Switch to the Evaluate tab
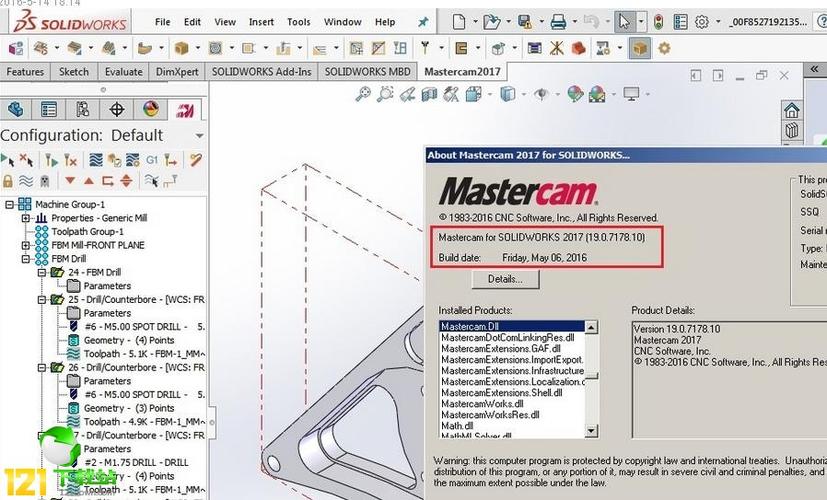Viewport: 827px width, 500px height. point(123,72)
